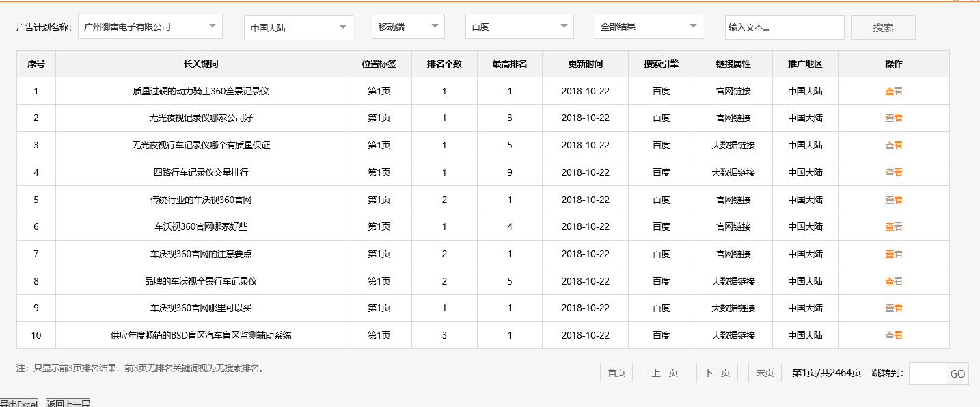Open the 百度 search engine dropdown
This screenshot has width=980, height=407.
coord(519,27)
